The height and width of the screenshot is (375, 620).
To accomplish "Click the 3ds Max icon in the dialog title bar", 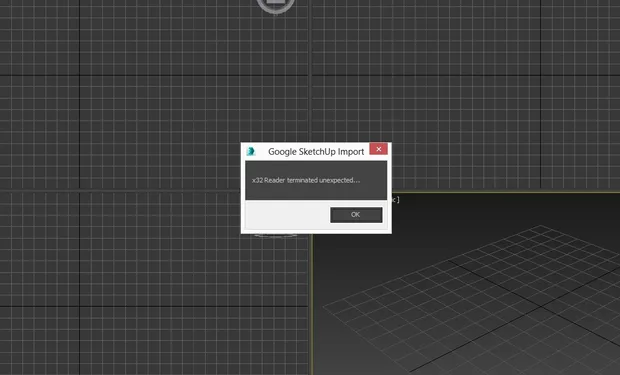I will coord(251,152).
